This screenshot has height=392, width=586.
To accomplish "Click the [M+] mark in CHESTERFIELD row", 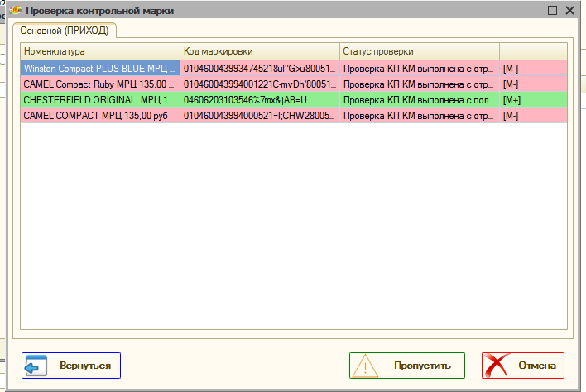I will [x=512, y=100].
